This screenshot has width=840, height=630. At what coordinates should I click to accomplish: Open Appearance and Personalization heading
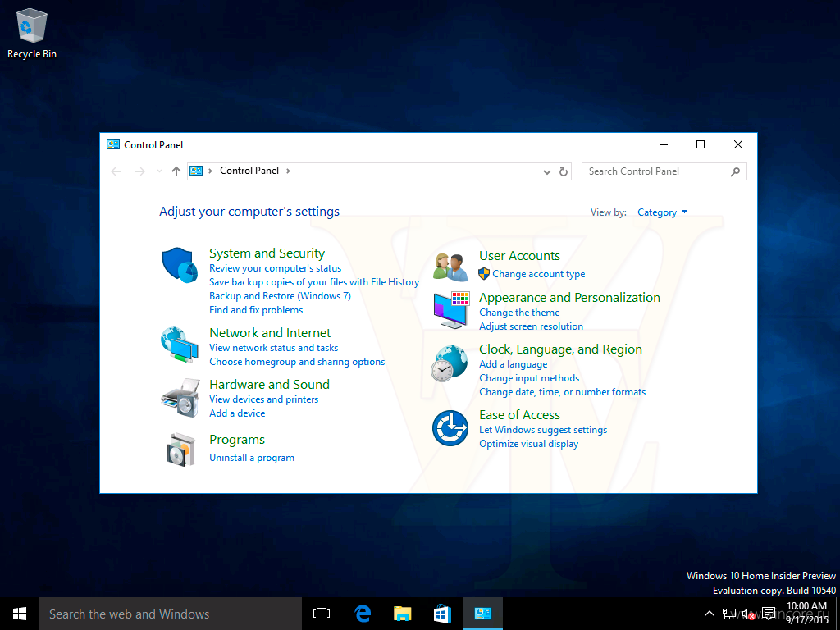(569, 297)
